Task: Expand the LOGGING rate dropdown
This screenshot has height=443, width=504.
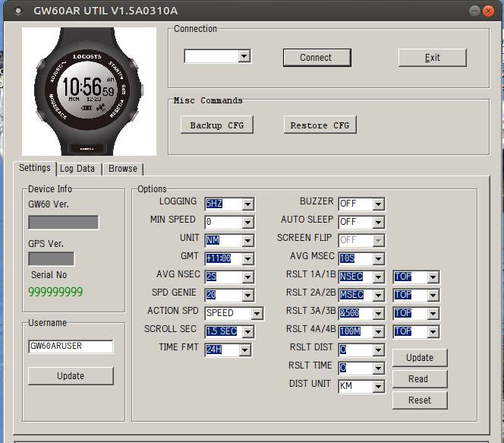Action: coord(247,204)
